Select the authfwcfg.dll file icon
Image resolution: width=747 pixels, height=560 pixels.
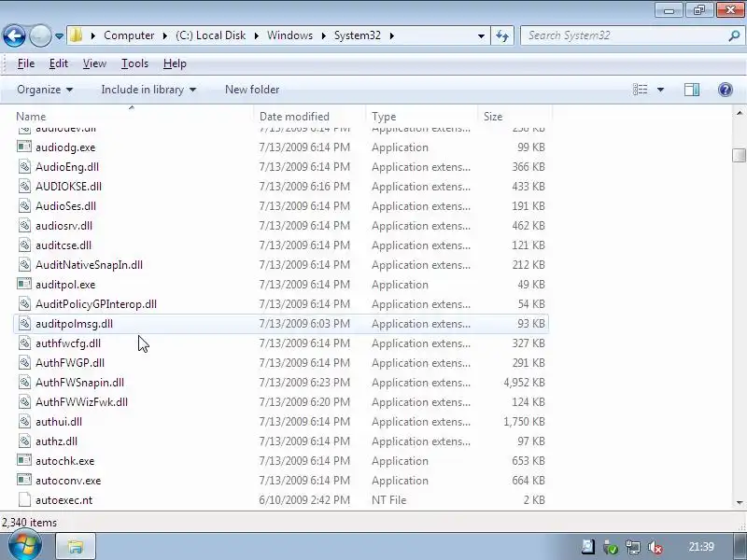coord(24,343)
